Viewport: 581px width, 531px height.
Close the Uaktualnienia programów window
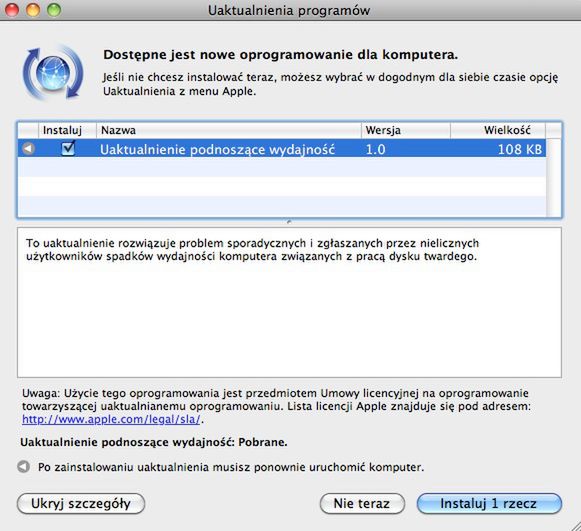(x=11, y=10)
